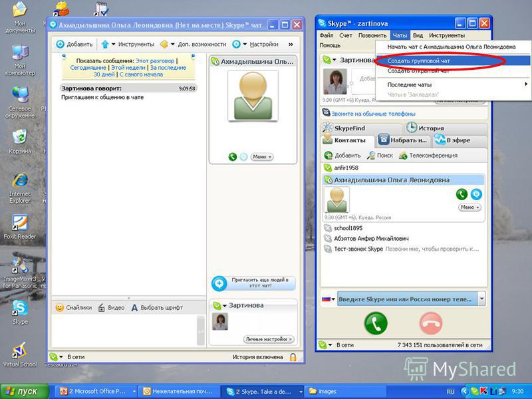
Task: Call Ахмадыльшина with green phone icon in contact list
Action: click(x=462, y=194)
